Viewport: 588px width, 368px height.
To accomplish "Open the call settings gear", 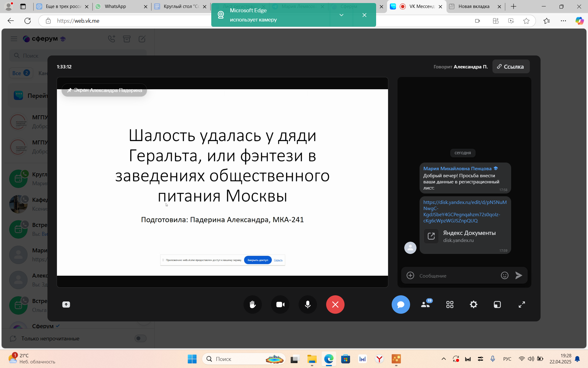I will click(473, 305).
